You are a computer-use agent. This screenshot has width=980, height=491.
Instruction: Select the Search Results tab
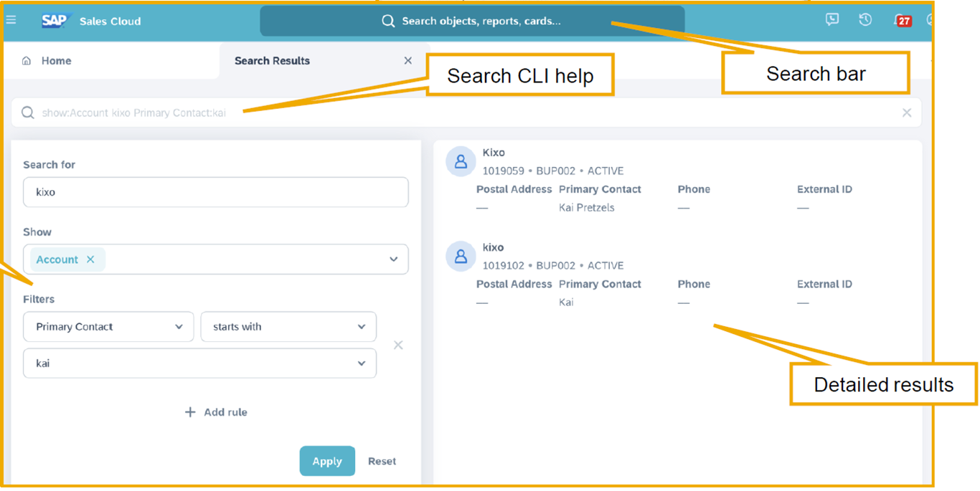click(x=272, y=61)
